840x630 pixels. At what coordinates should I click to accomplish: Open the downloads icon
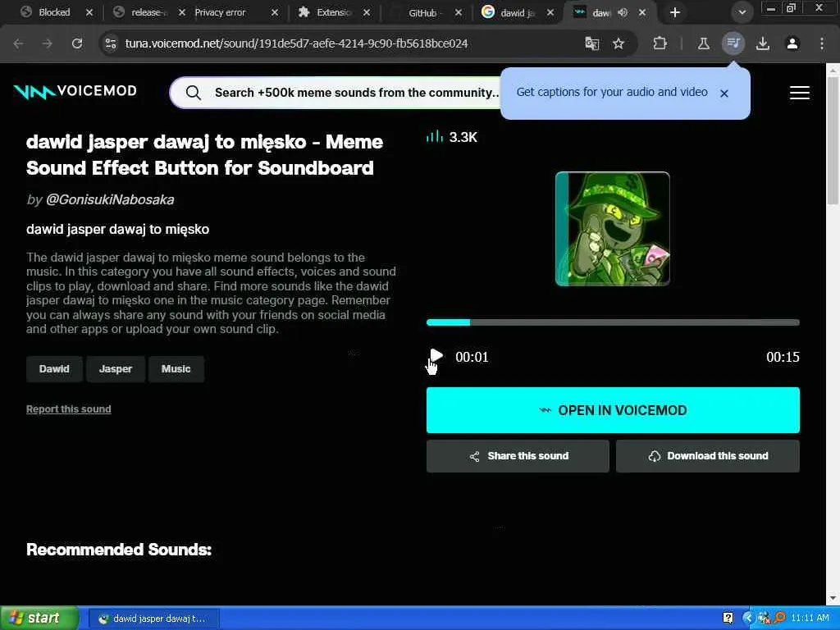763,43
